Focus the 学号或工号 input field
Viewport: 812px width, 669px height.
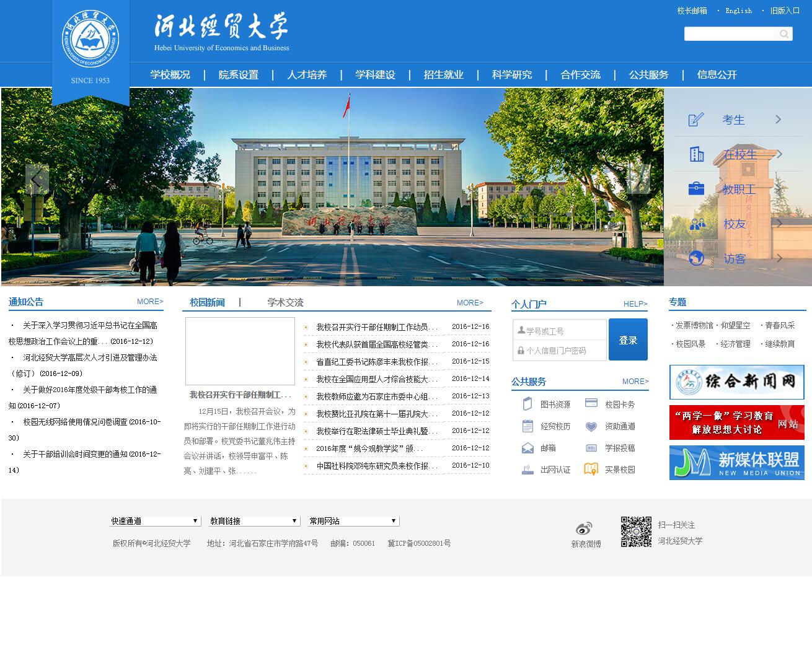pos(560,331)
